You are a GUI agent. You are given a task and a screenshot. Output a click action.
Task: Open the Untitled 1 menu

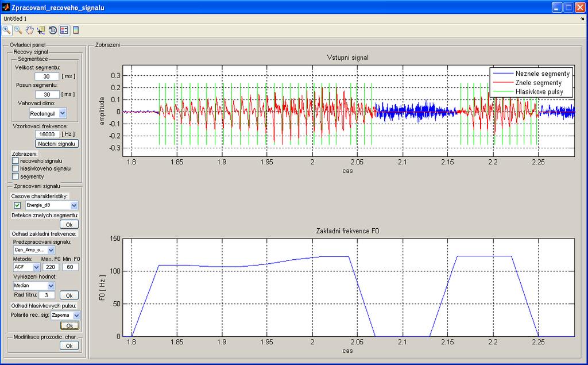click(x=15, y=19)
